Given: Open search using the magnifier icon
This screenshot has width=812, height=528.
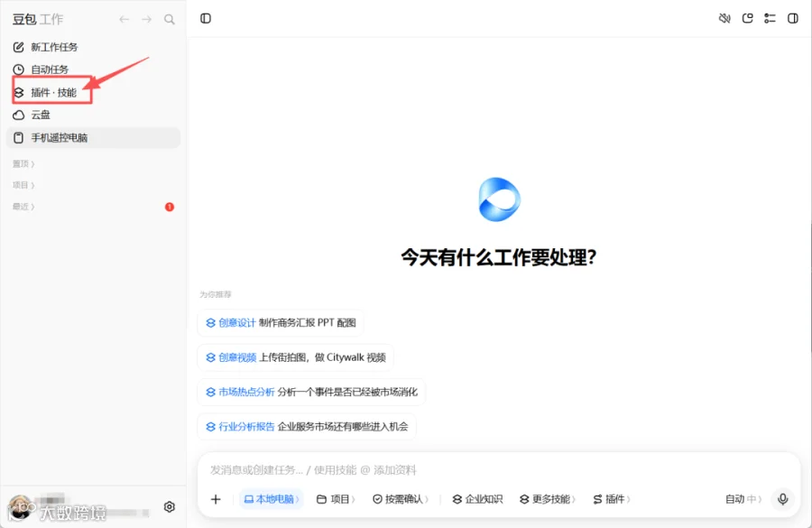Looking at the screenshot, I should [170, 20].
